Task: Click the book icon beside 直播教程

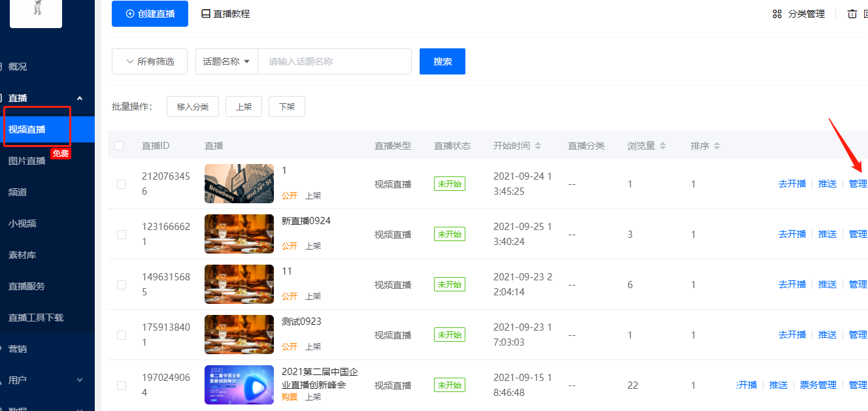Action: tap(206, 14)
